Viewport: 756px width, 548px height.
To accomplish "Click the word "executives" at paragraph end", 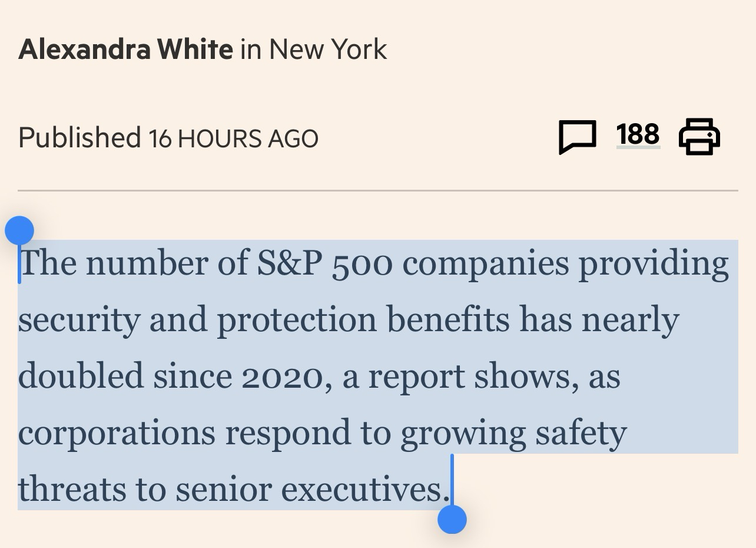I will [x=361, y=490].
